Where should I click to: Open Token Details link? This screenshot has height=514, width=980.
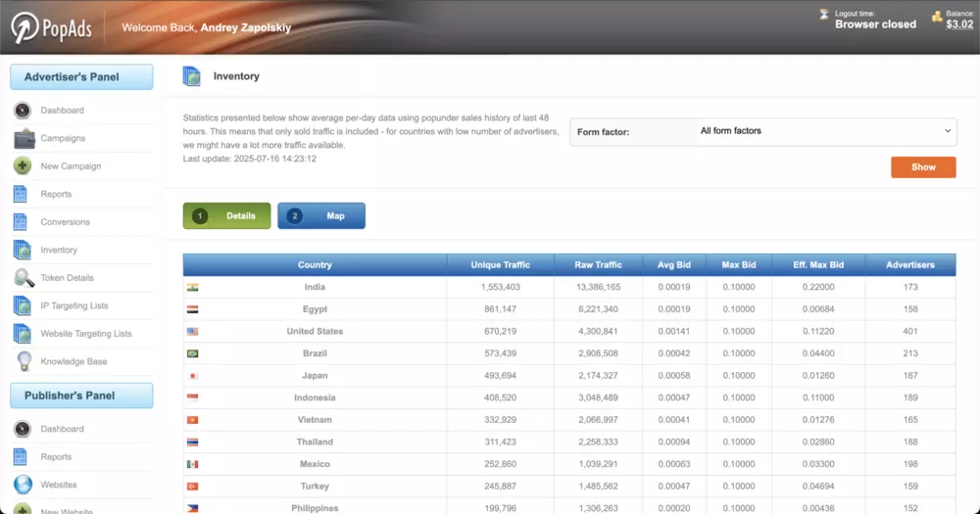click(67, 277)
